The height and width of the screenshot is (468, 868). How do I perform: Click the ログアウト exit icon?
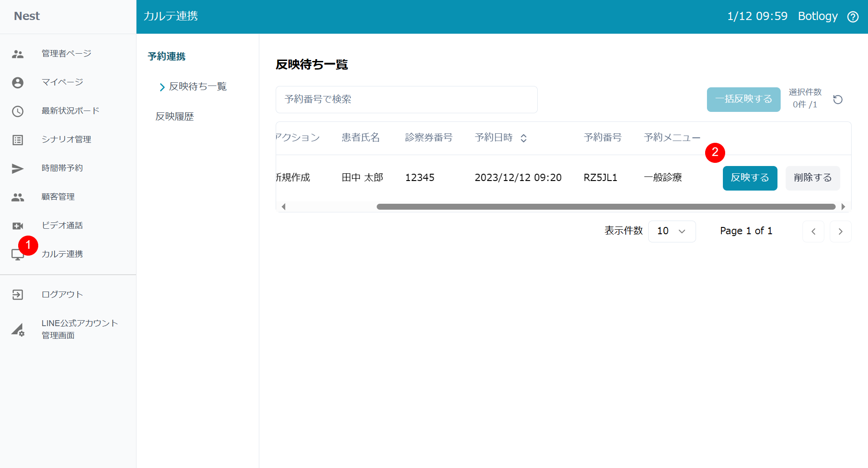(x=18, y=295)
